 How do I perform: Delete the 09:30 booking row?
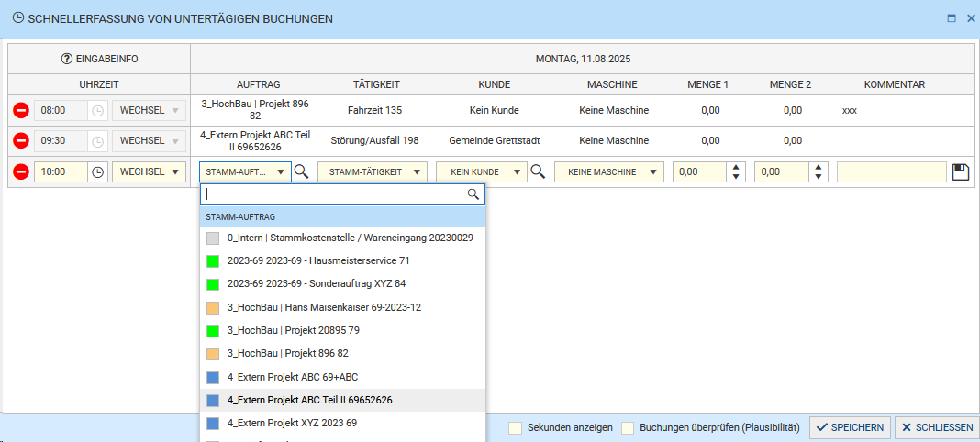point(20,141)
